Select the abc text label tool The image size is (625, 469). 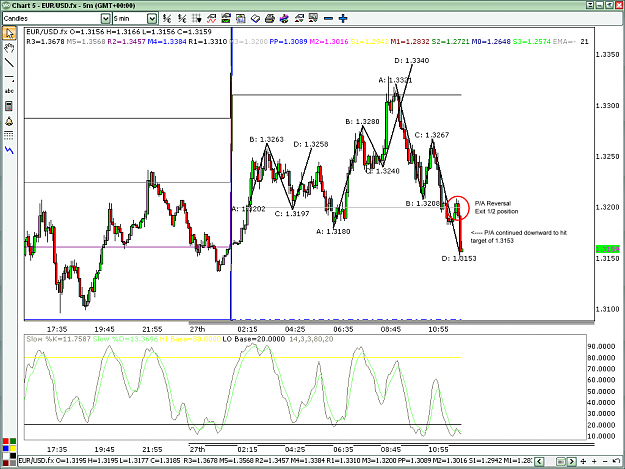tap(9, 91)
